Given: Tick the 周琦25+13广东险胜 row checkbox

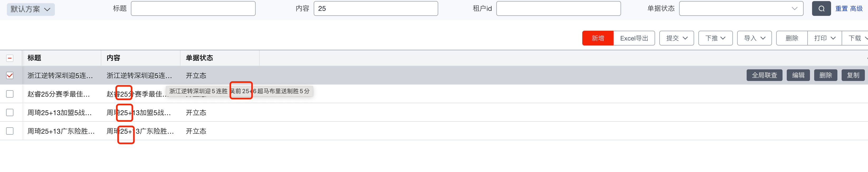Looking at the screenshot, I should point(10,131).
